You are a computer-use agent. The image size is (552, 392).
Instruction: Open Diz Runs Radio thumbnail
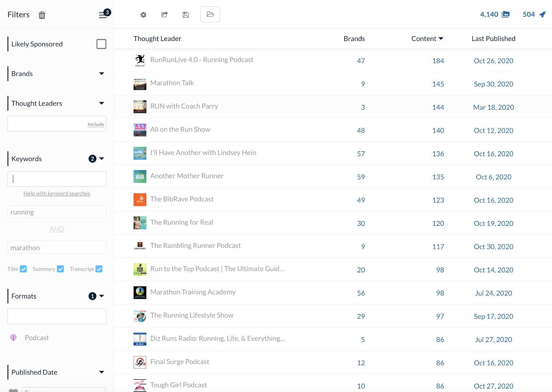point(140,339)
